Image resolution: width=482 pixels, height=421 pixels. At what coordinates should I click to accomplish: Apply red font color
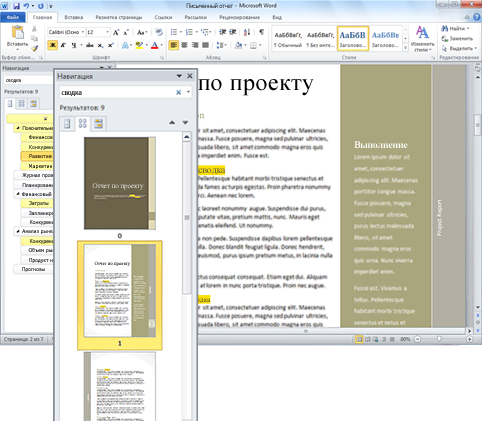(x=154, y=45)
